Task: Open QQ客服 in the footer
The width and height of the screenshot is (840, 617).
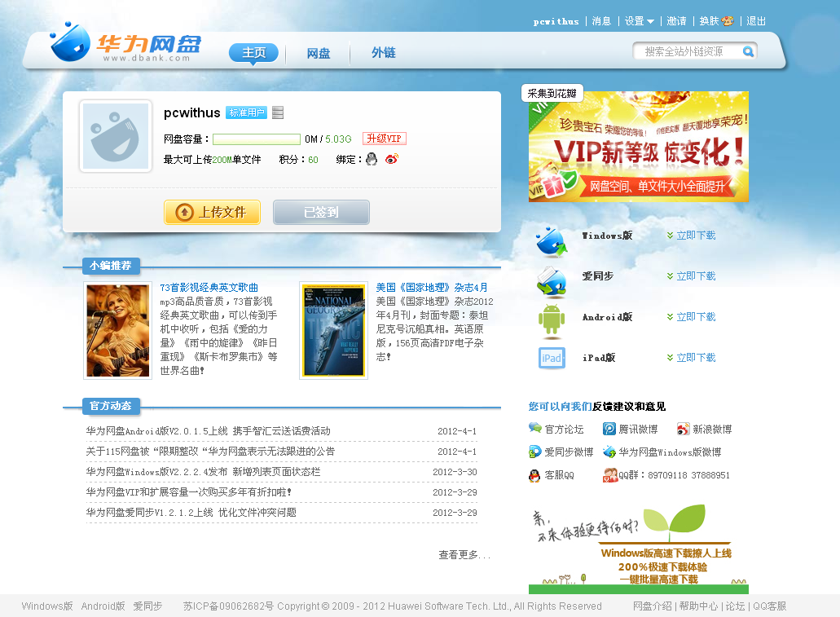Action: click(769, 606)
